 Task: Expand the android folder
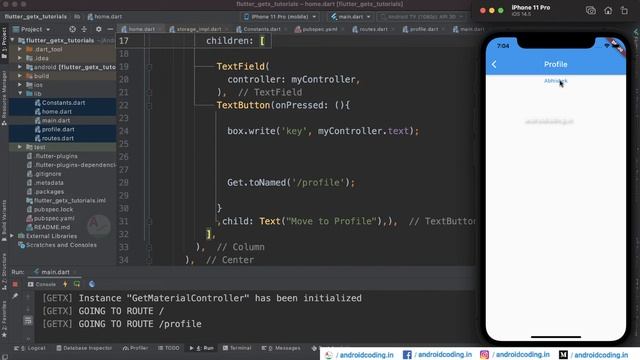(20, 67)
